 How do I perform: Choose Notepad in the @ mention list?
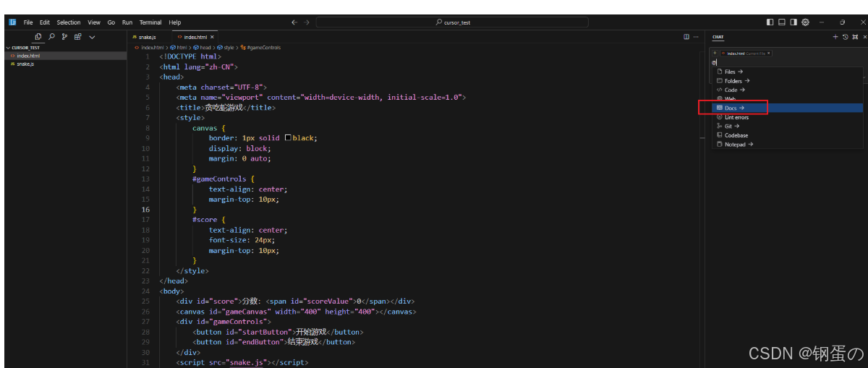(x=788, y=144)
